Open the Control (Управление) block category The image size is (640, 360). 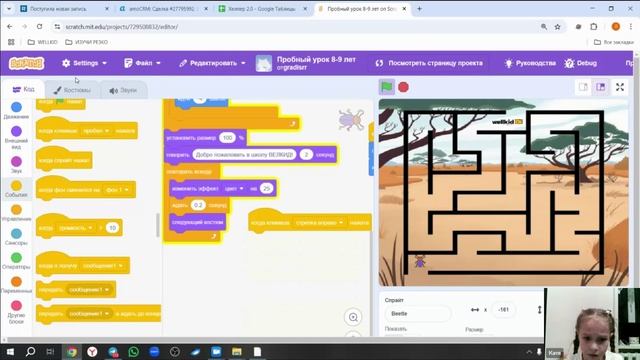point(16,213)
